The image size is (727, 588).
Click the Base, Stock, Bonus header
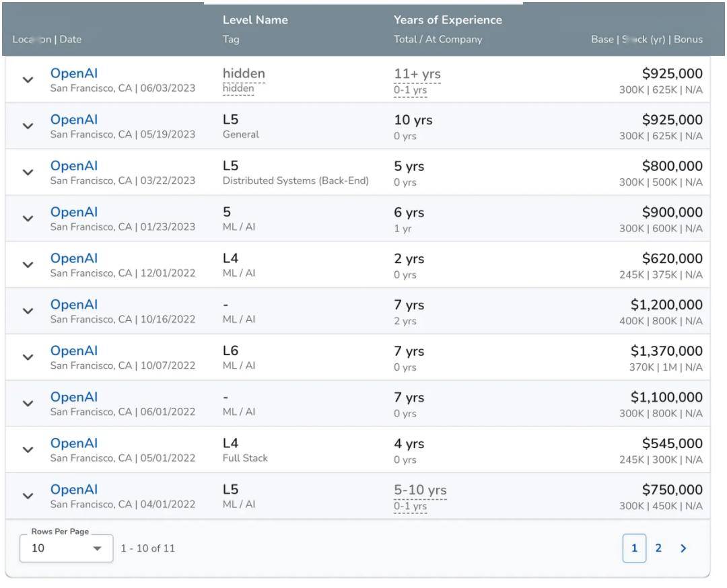pos(647,40)
